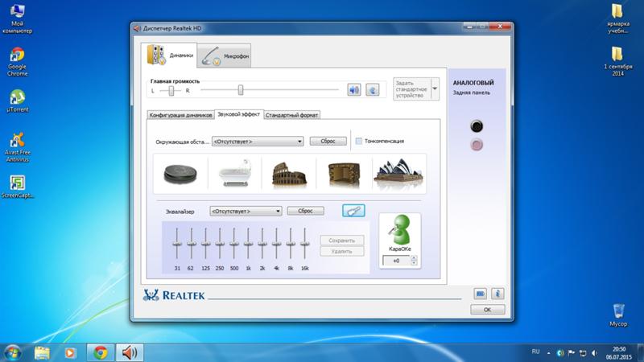Open the Микрофон tab
The height and width of the screenshot is (362, 644).
click(x=225, y=56)
